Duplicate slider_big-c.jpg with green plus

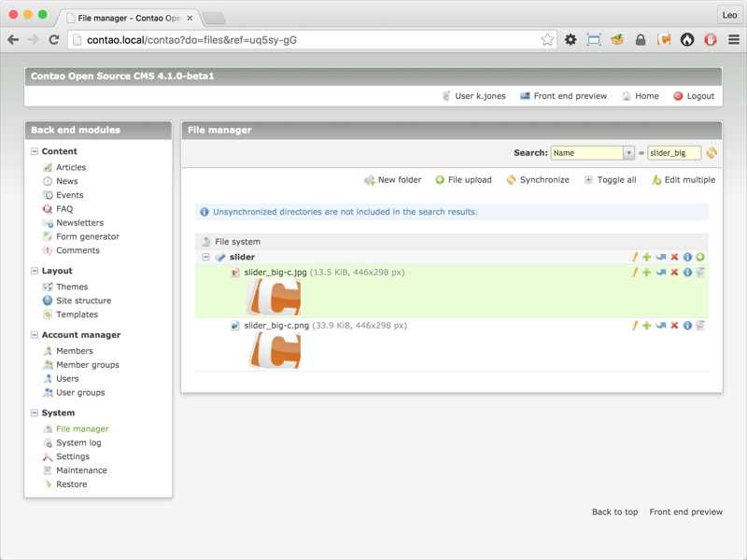tap(646, 273)
